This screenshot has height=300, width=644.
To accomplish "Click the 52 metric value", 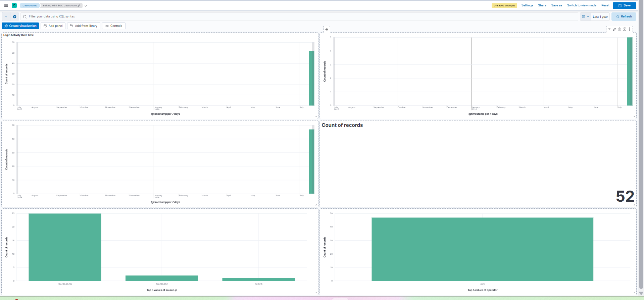I will tap(625, 196).
